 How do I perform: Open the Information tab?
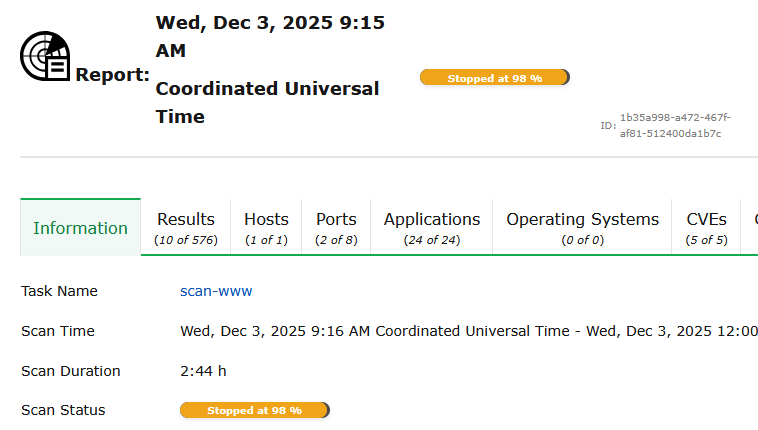80,228
